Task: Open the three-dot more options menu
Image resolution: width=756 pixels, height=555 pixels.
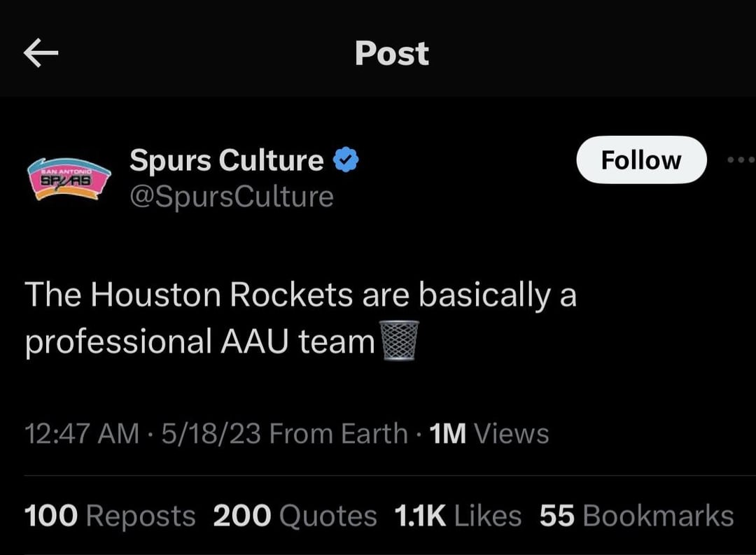Action: point(741,160)
